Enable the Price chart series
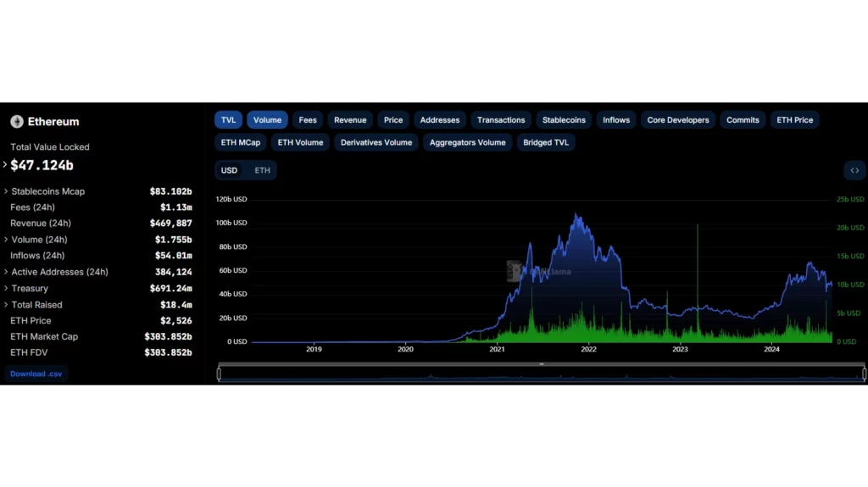This screenshot has width=868, height=487. (393, 120)
